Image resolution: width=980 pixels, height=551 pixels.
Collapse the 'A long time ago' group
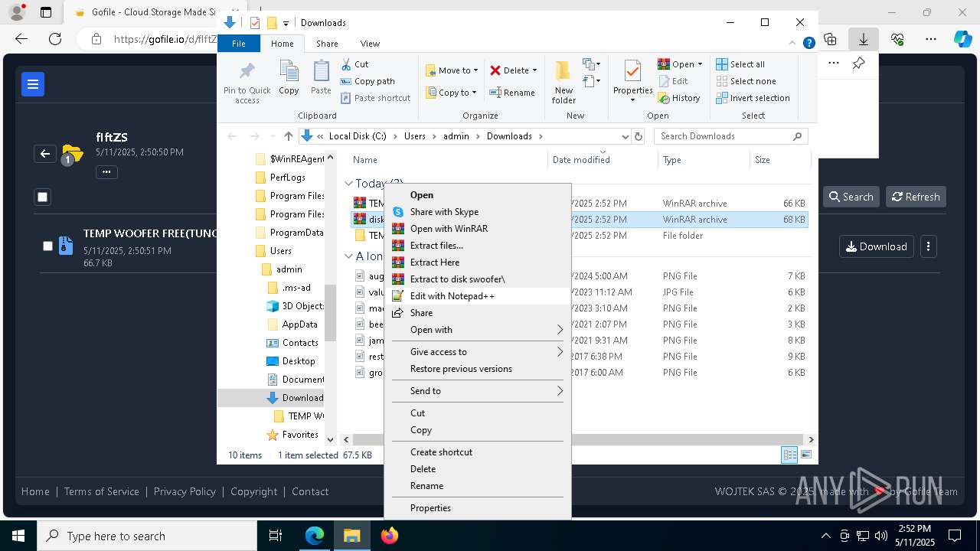348,256
